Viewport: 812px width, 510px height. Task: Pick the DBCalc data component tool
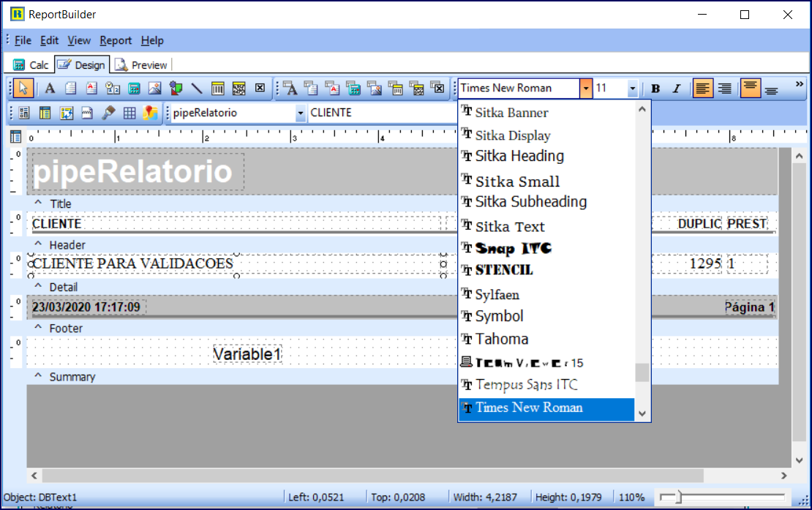(x=354, y=88)
